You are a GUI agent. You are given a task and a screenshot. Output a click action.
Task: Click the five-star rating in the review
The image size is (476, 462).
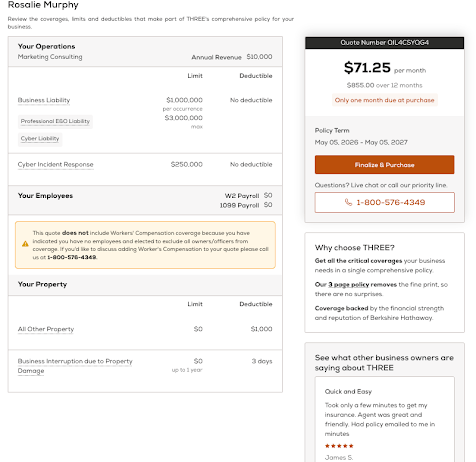(x=339, y=446)
